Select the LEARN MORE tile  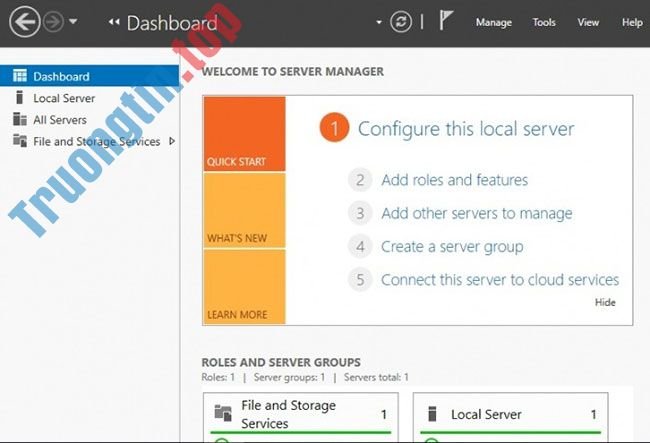245,287
